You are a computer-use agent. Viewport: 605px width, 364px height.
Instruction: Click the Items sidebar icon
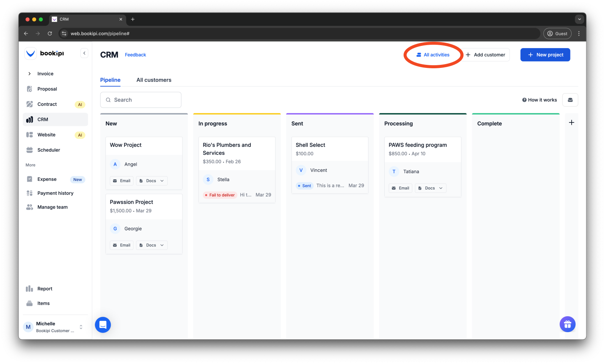tap(30, 303)
